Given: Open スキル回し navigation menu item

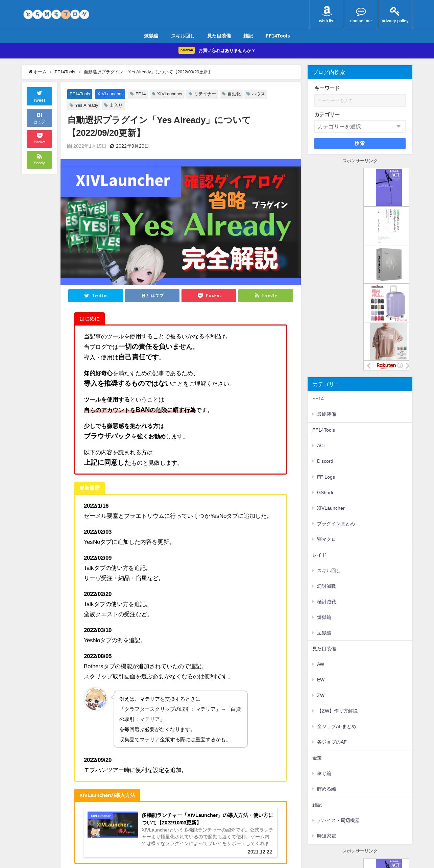Looking at the screenshot, I should [183, 36].
